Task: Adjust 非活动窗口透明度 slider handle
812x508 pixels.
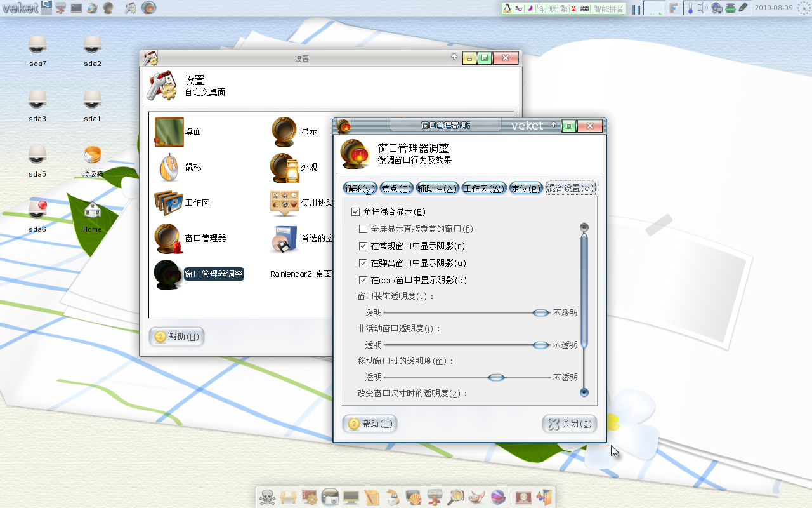Action: pyautogui.click(x=540, y=345)
